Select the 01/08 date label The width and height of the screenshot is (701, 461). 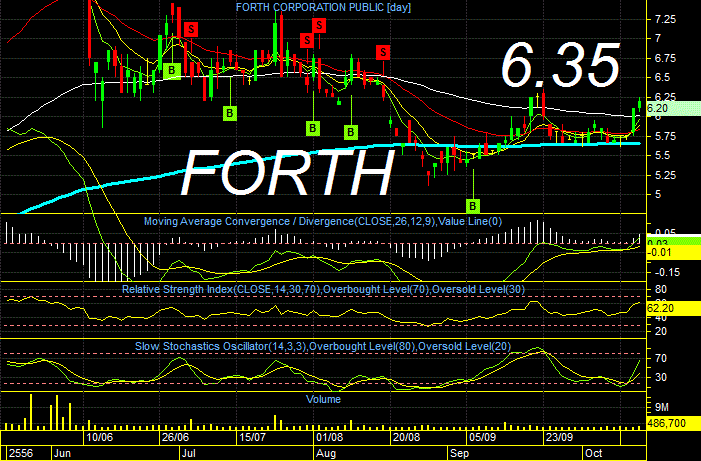pyautogui.click(x=329, y=437)
